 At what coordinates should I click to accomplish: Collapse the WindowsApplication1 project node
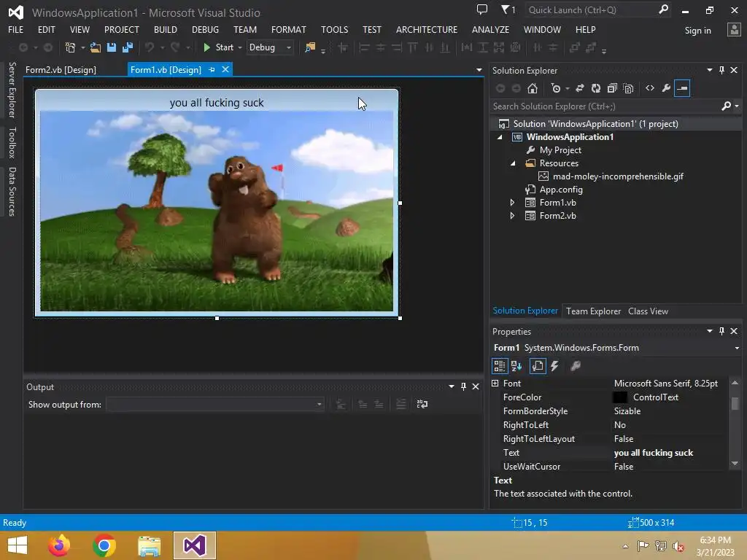(x=500, y=137)
